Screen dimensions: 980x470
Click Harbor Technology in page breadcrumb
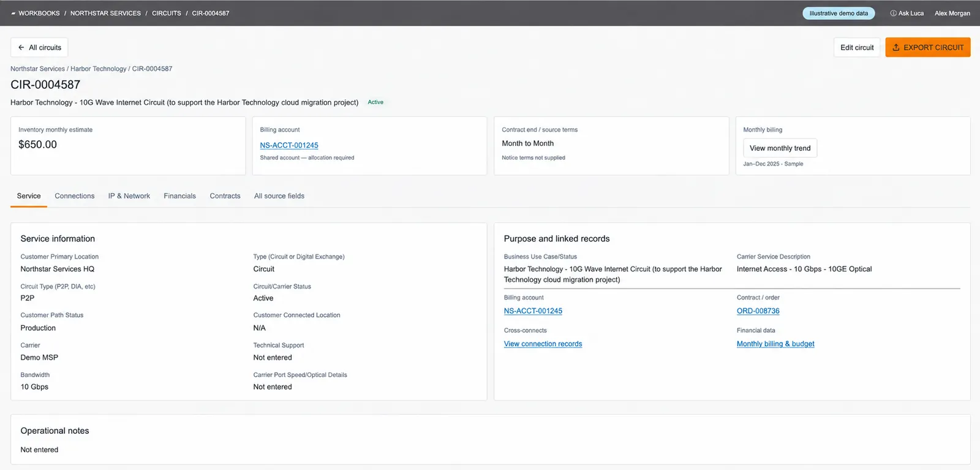pos(99,69)
